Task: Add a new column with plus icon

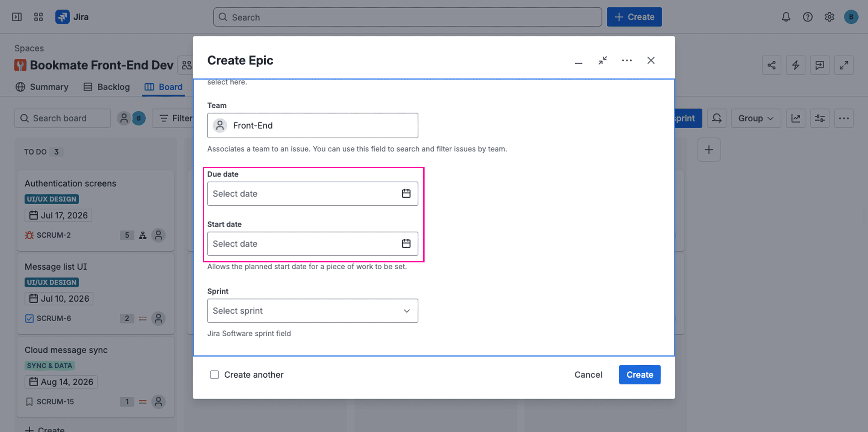Action: coord(709,150)
